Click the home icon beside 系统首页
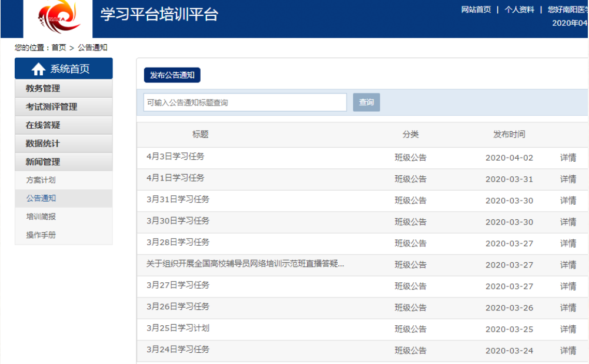The width and height of the screenshot is (589, 364). click(38, 69)
